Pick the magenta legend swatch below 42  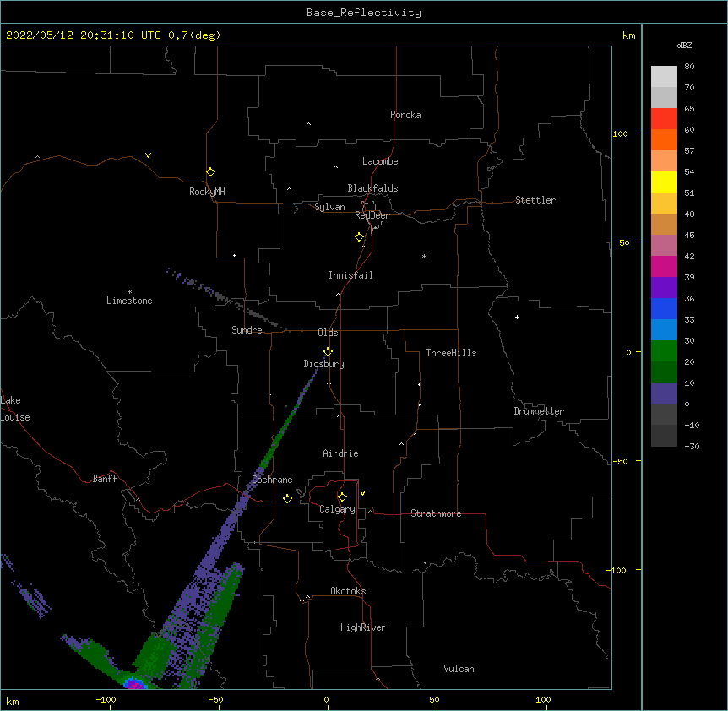[x=664, y=266]
